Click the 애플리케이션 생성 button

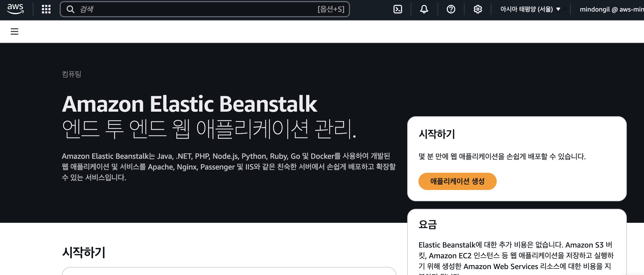pyautogui.click(x=457, y=181)
